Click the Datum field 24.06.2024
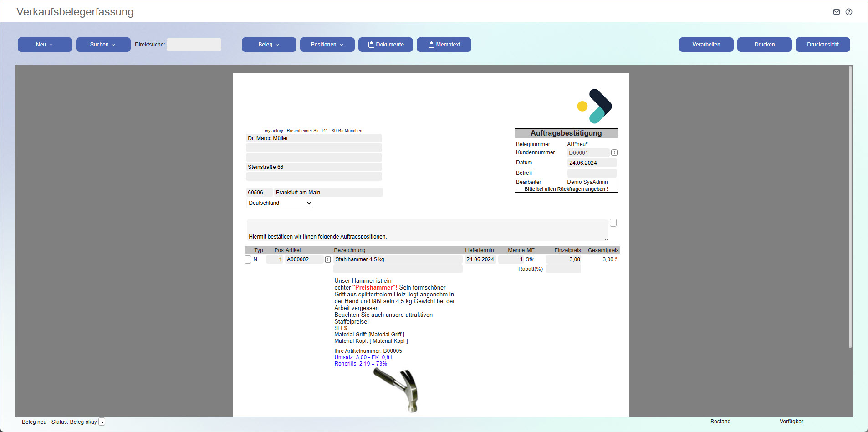Image resolution: width=868 pixels, height=432 pixels. [x=592, y=163]
